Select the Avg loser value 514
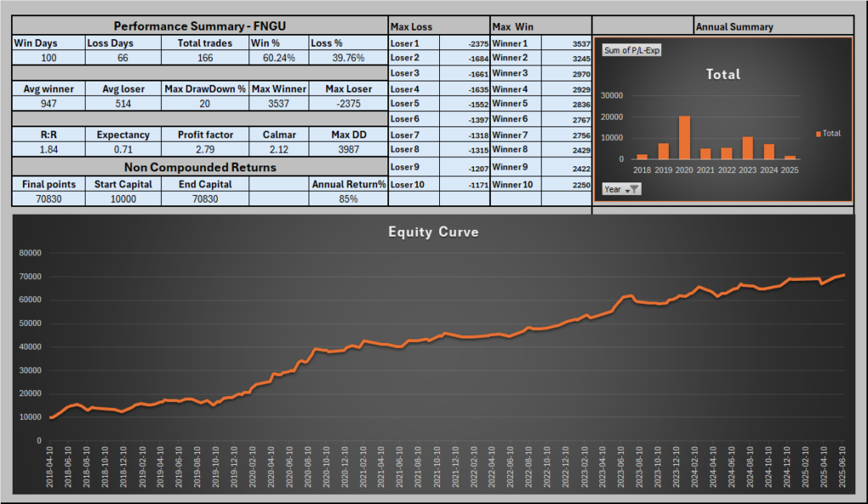 pyautogui.click(x=123, y=104)
